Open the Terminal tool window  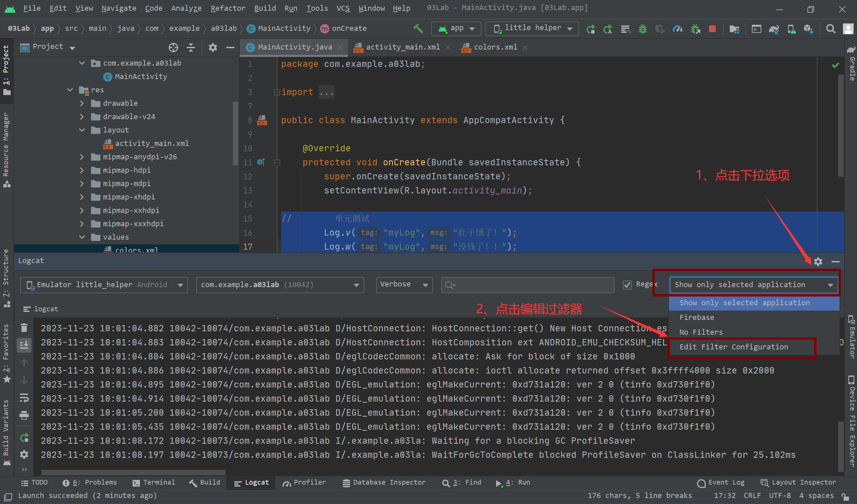[154, 482]
